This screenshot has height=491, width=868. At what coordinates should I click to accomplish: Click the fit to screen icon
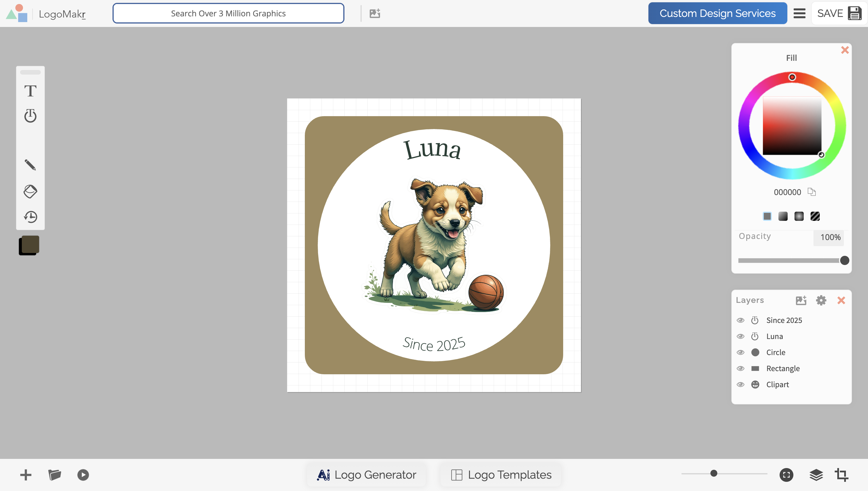(x=786, y=475)
